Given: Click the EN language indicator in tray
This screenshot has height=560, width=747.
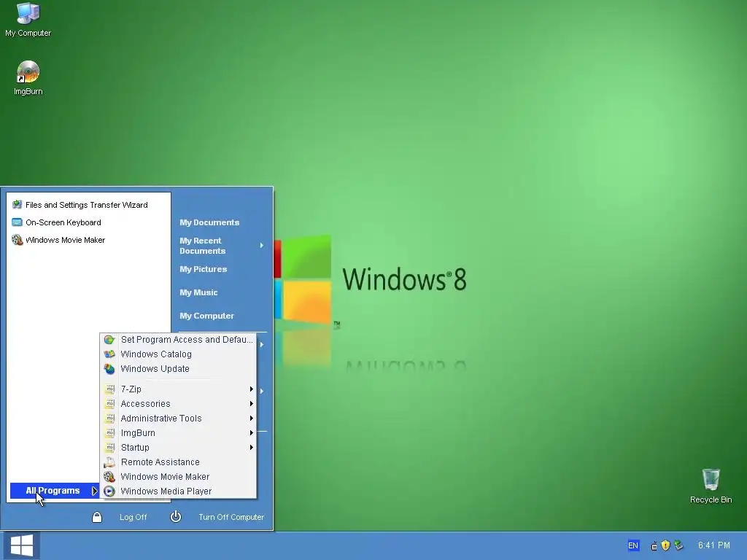Looking at the screenshot, I should [633, 545].
